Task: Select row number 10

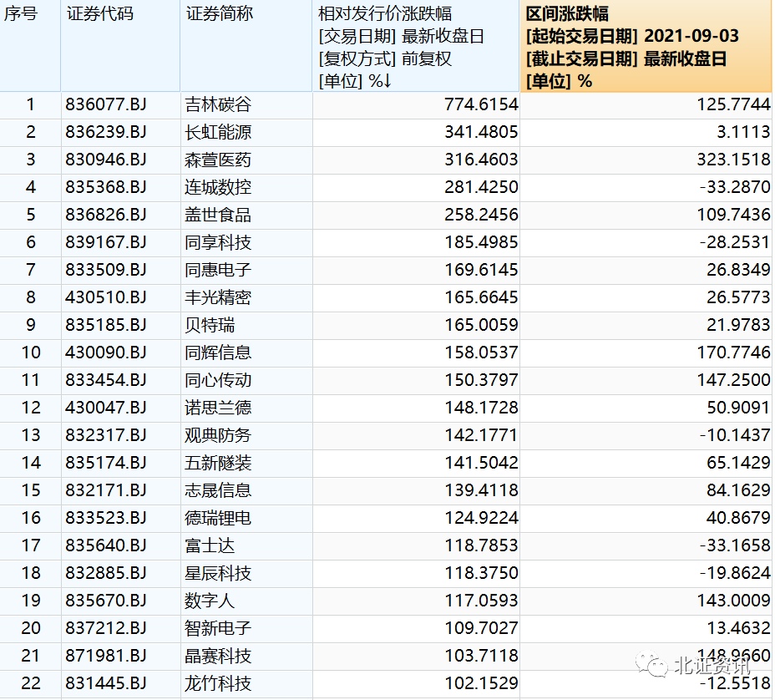Action: pos(31,353)
